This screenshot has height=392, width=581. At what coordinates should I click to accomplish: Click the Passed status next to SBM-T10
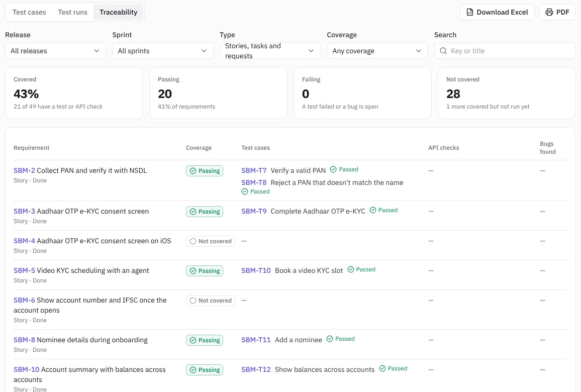point(361,269)
